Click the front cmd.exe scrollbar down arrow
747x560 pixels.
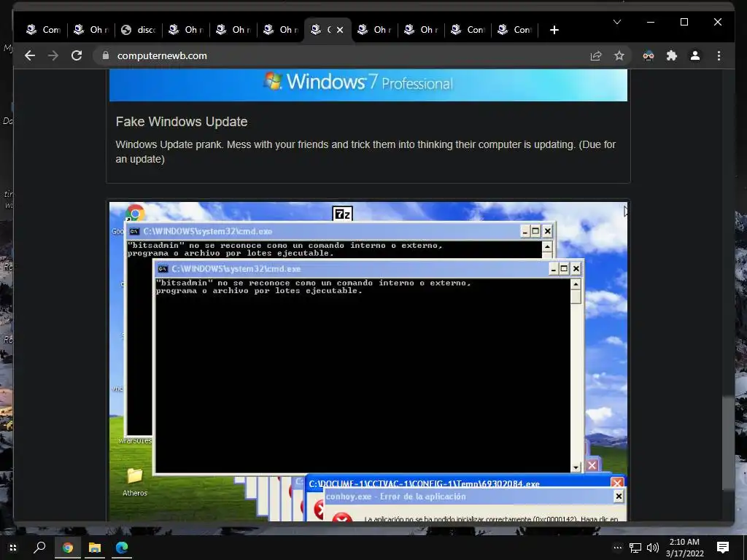point(576,467)
